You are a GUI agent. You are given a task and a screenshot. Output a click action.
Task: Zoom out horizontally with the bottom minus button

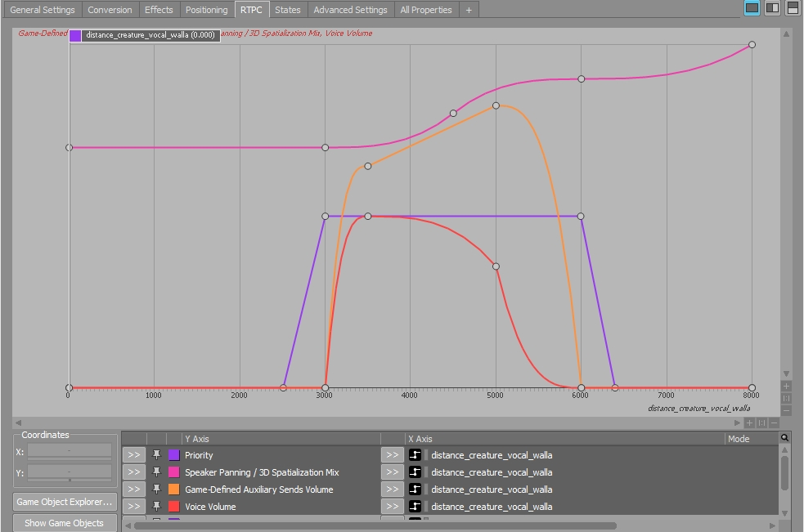pyautogui.click(x=774, y=422)
